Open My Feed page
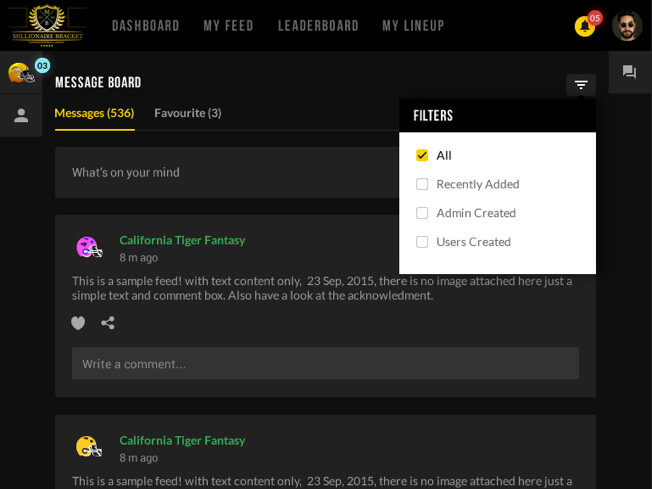 click(x=228, y=26)
